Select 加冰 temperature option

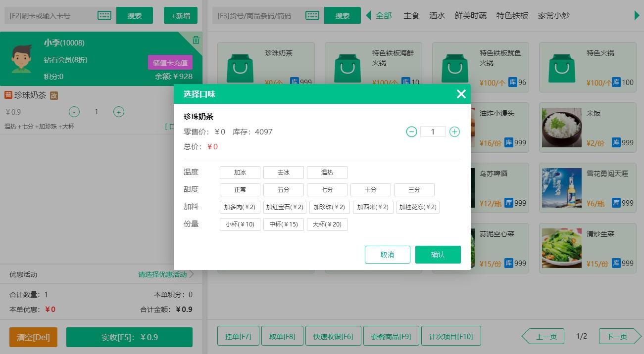click(x=240, y=172)
